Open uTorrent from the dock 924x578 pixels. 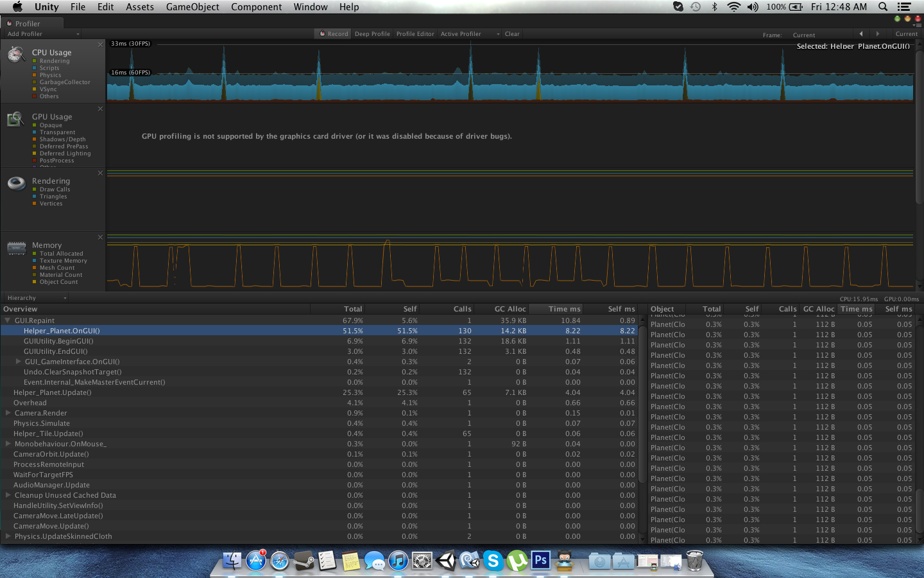[x=517, y=561]
